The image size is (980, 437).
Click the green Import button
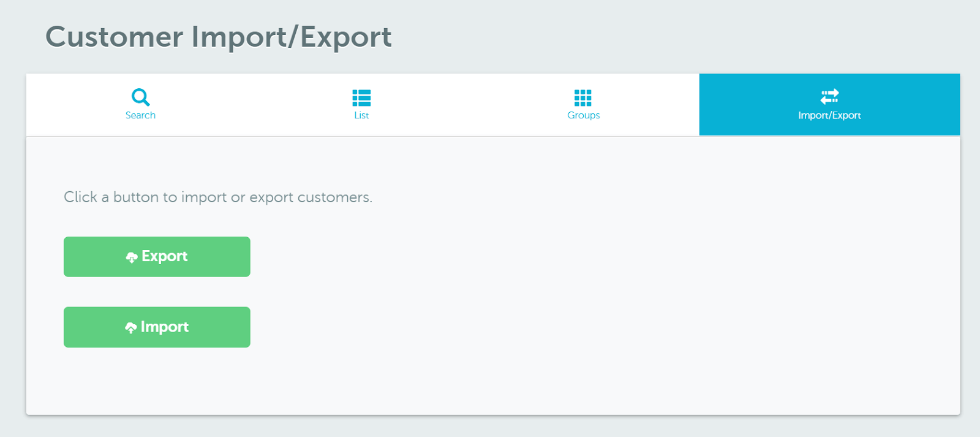(x=157, y=327)
